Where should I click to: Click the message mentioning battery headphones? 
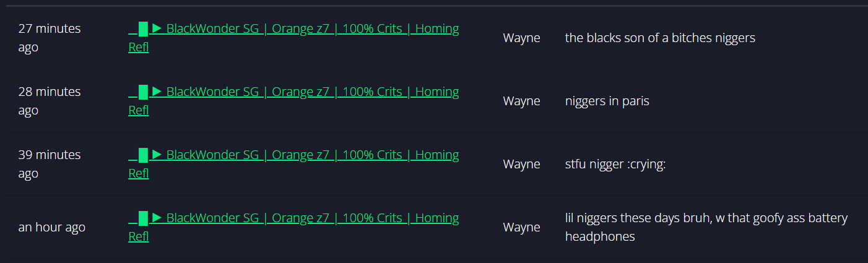point(706,227)
